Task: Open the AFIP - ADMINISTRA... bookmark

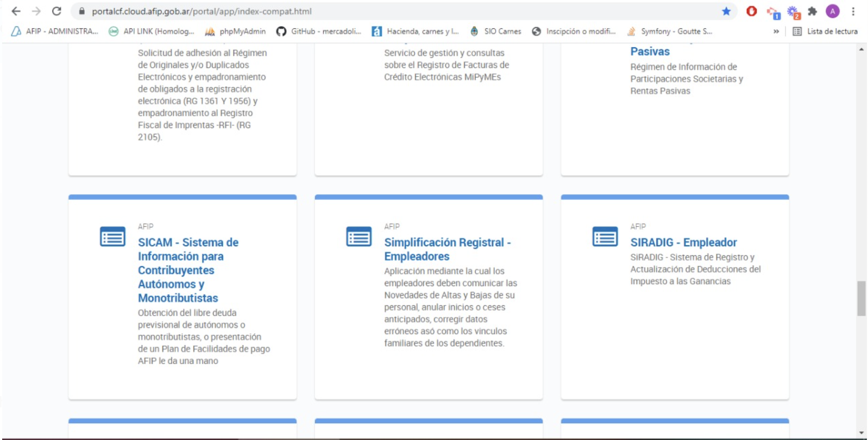Action: point(55,32)
